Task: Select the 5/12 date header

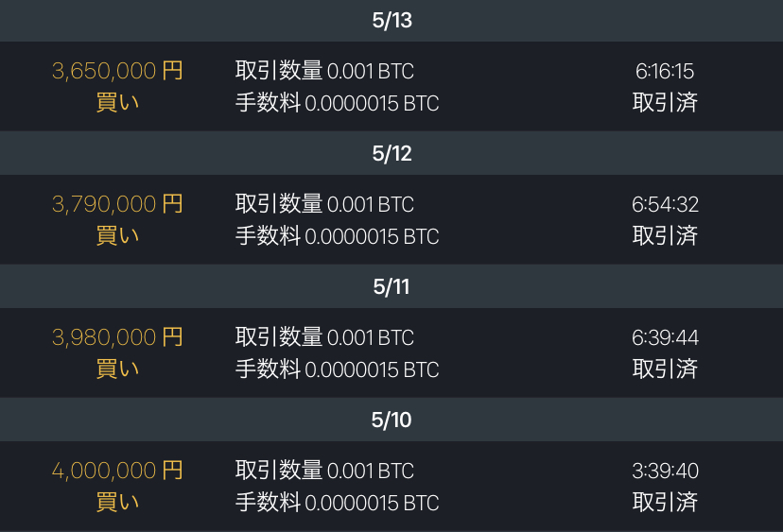Action: click(x=391, y=153)
